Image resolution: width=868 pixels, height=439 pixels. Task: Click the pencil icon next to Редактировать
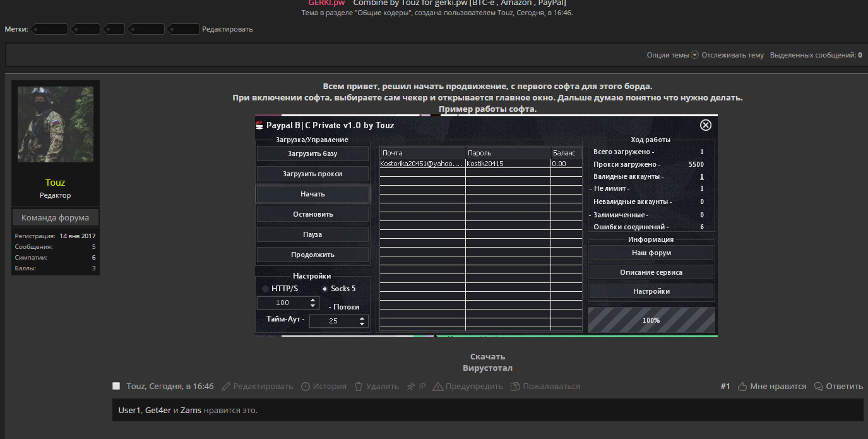[x=226, y=387]
